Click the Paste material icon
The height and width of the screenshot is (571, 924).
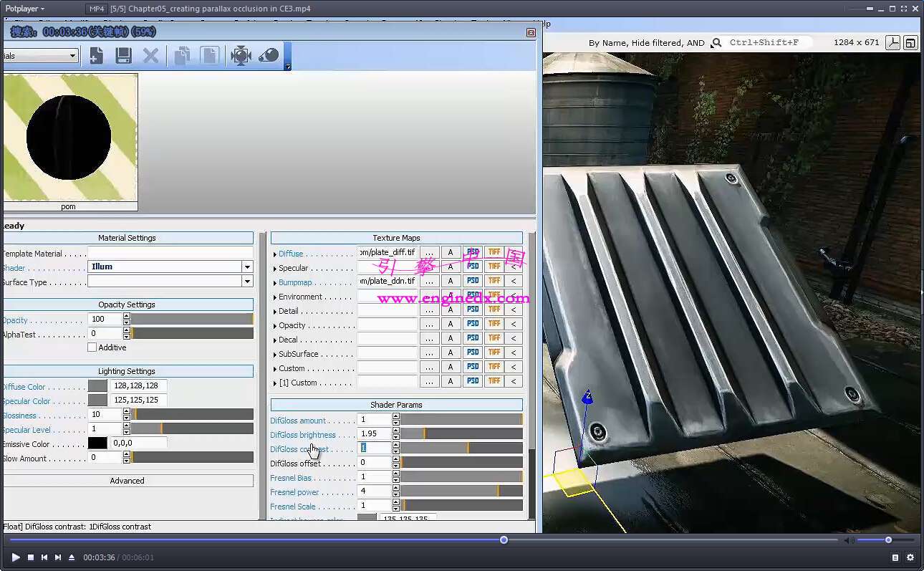pos(209,55)
